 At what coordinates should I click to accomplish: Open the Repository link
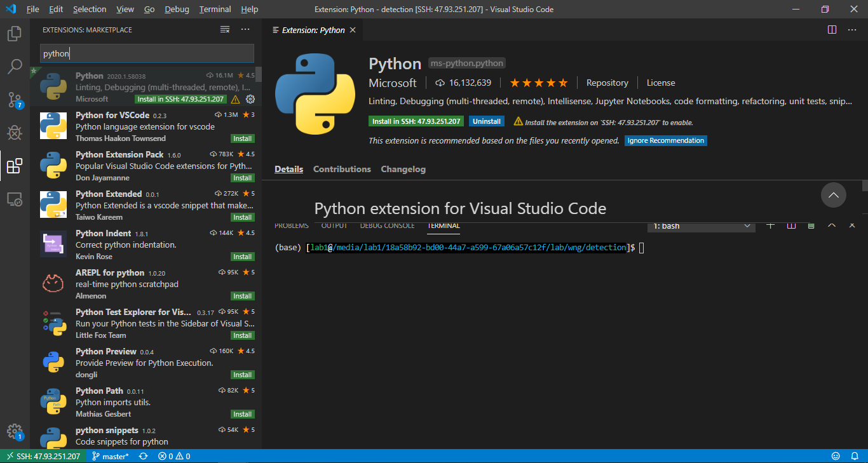(x=607, y=83)
